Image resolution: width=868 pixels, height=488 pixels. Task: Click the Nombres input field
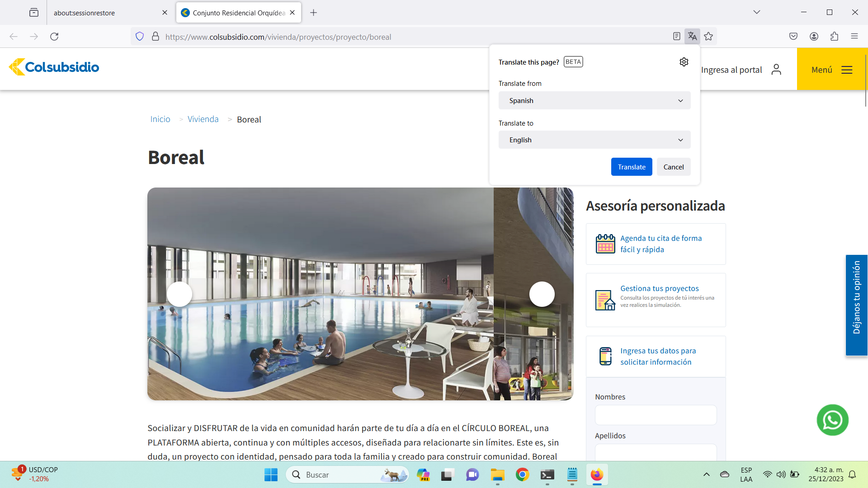click(656, 415)
